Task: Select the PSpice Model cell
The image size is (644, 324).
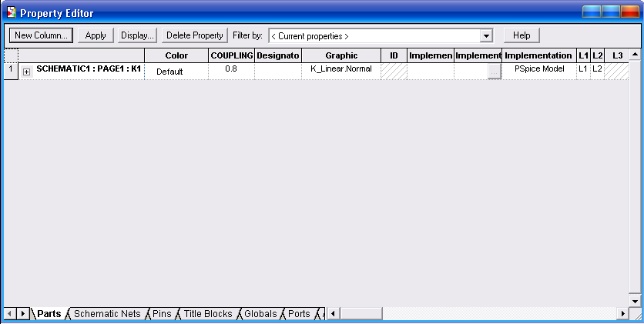Action: [539, 71]
